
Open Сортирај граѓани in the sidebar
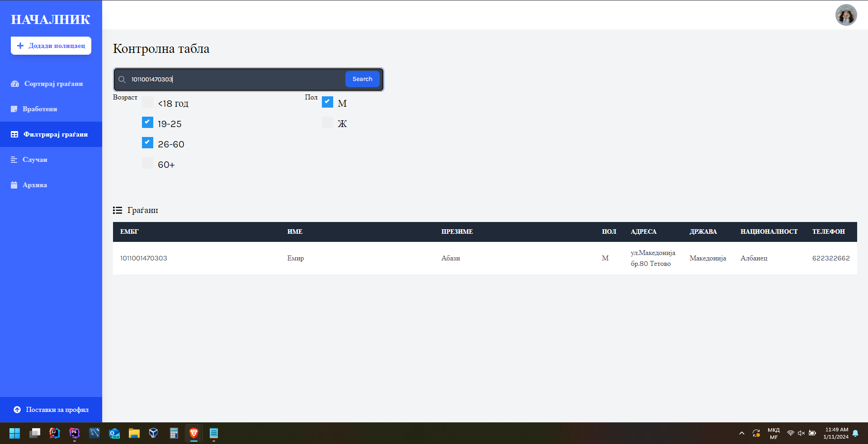click(x=53, y=84)
